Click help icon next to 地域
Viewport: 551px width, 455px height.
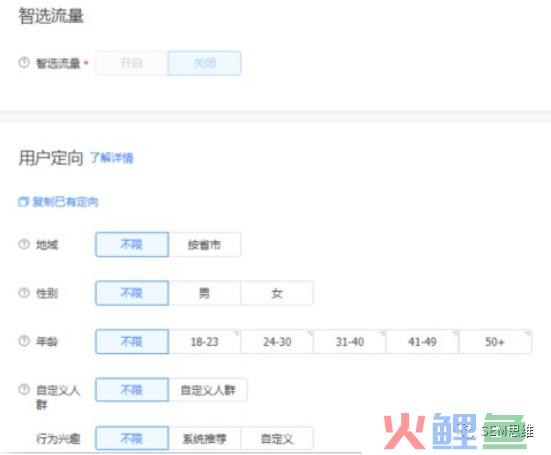pyautogui.click(x=24, y=244)
